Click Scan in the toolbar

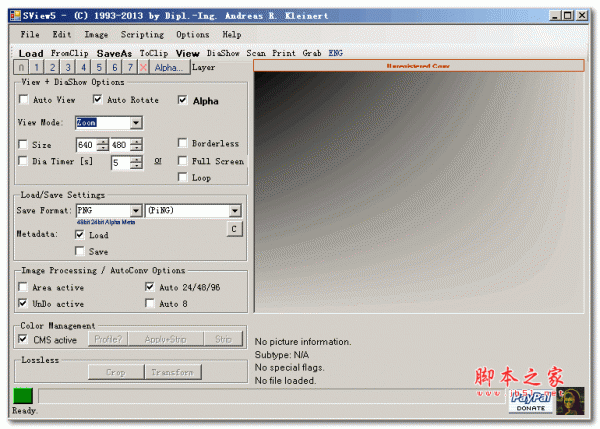click(x=256, y=53)
